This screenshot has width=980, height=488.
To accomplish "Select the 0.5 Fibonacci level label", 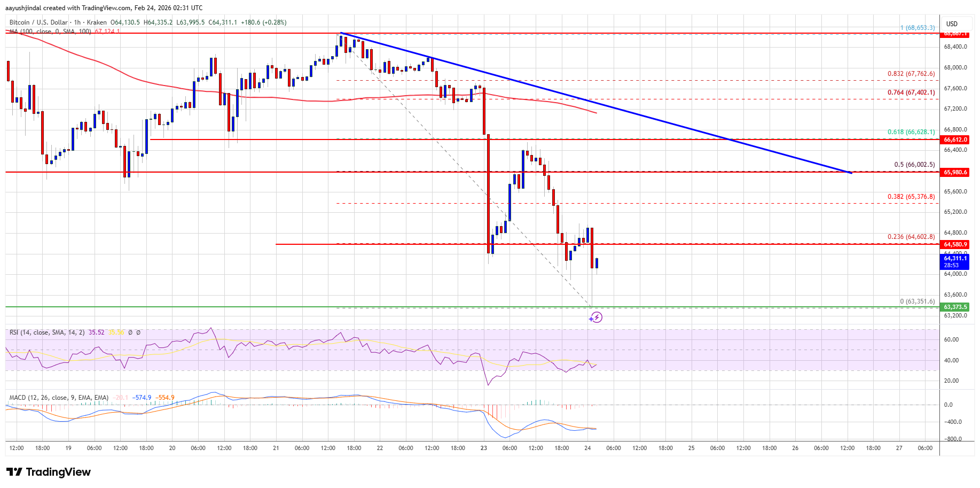I will coord(914,165).
